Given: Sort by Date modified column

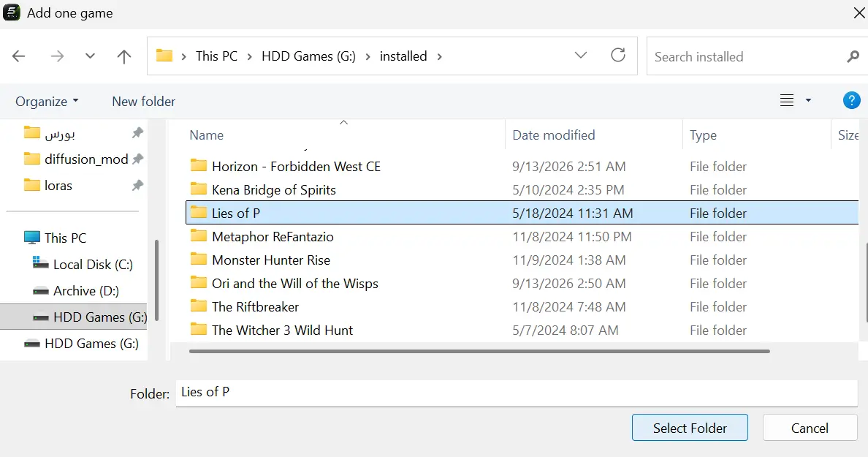Looking at the screenshot, I should coord(554,135).
